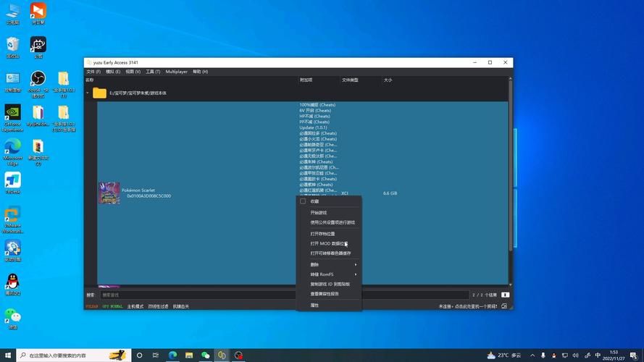Choose 开始游戏 from the context menu
Viewport: 644px width, 362px height.
(318, 213)
